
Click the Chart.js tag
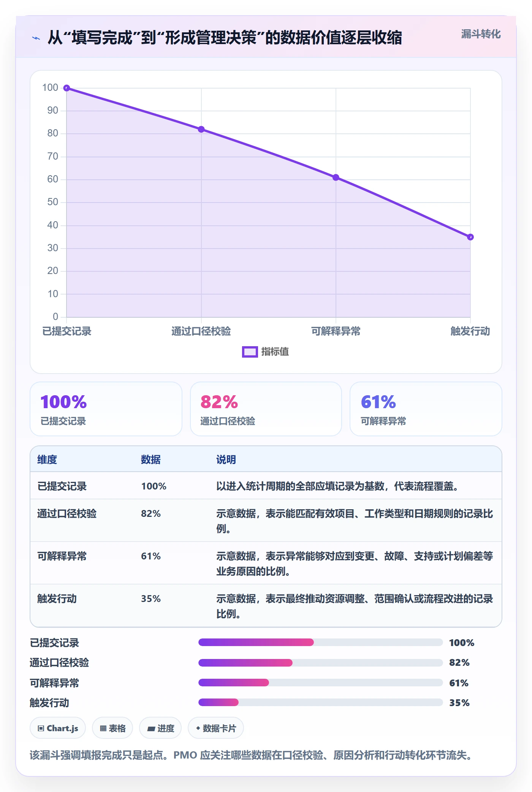[58, 728]
